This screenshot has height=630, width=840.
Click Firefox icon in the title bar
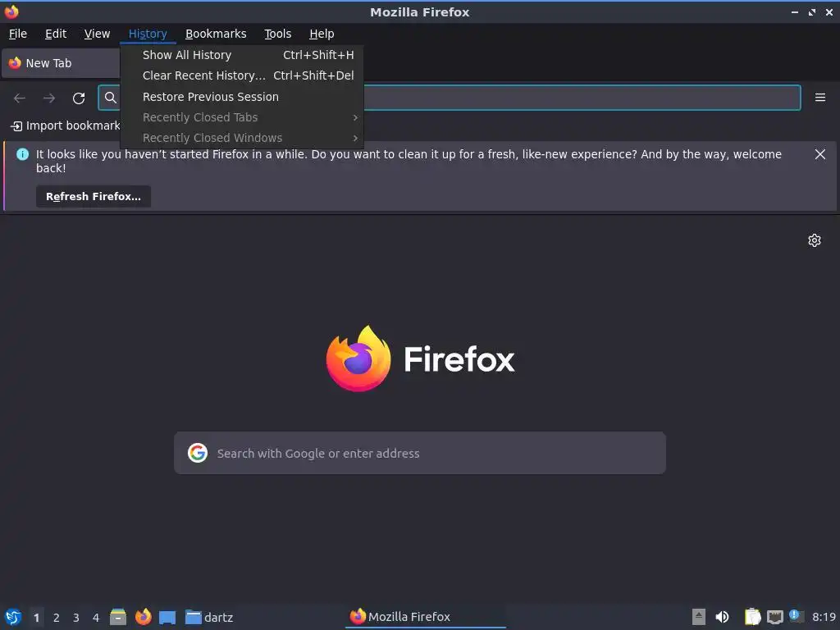(x=11, y=11)
